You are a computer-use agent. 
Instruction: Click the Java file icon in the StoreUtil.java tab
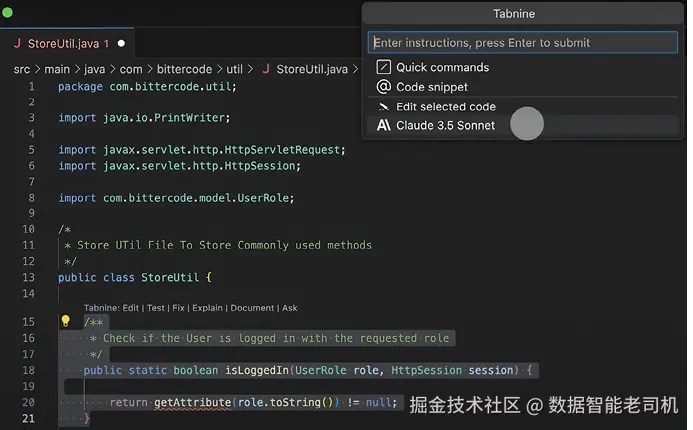tap(17, 43)
